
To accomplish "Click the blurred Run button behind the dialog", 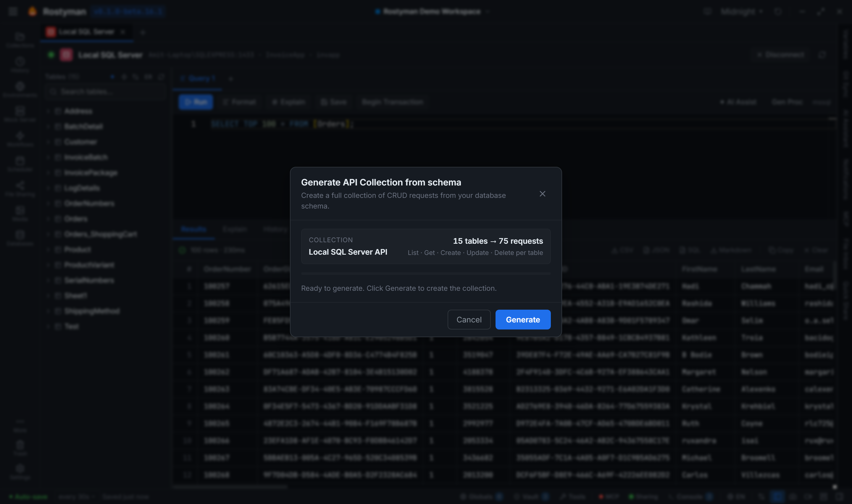I will click(x=196, y=102).
